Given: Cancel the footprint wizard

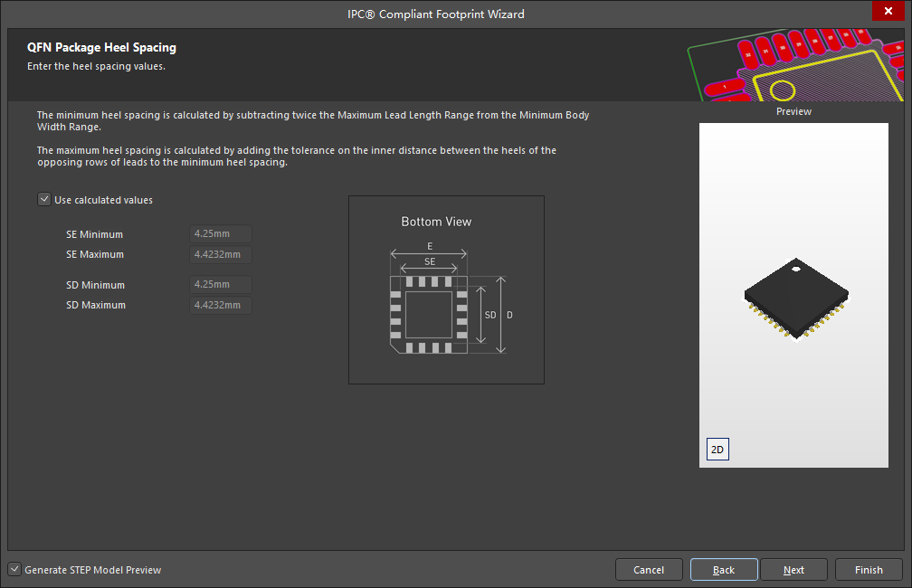Looking at the screenshot, I should pyautogui.click(x=649, y=569).
